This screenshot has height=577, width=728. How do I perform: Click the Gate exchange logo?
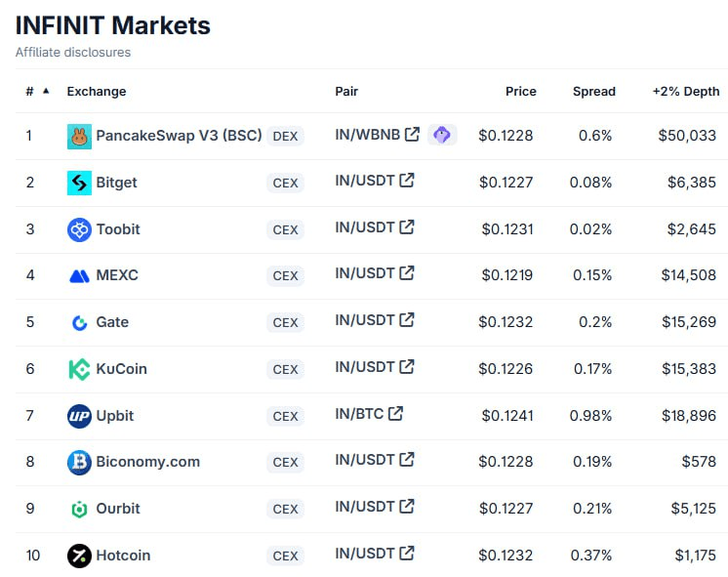point(79,322)
